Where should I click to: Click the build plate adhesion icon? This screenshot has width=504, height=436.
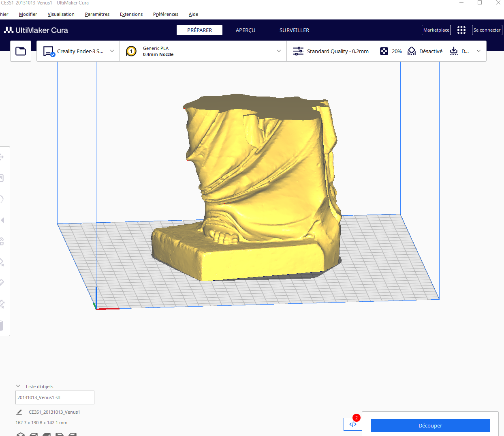pos(454,51)
